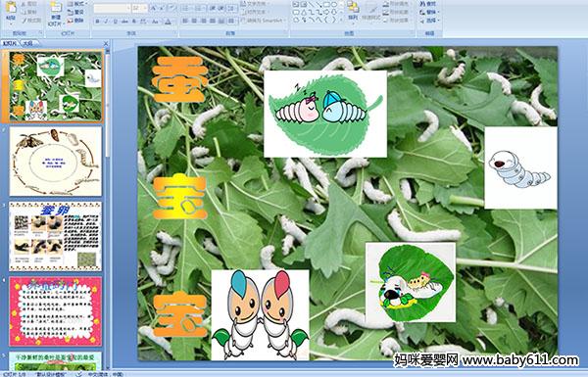Expand the slide Layout dropdown

(x=76, y=4)
